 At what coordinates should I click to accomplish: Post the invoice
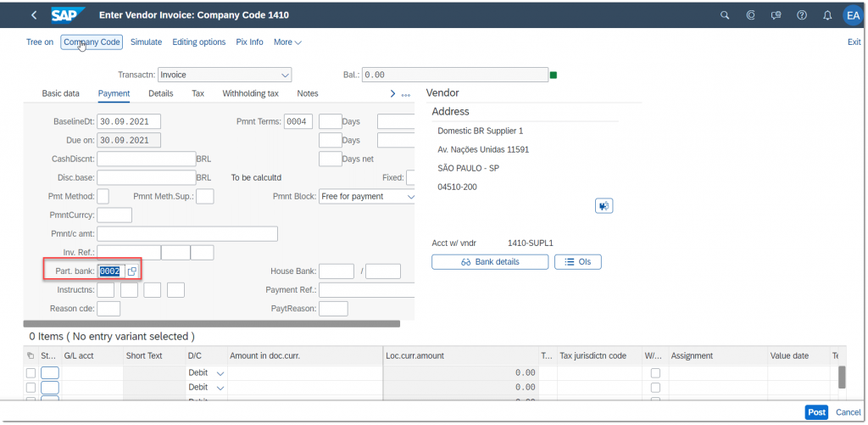coord(817,412)
